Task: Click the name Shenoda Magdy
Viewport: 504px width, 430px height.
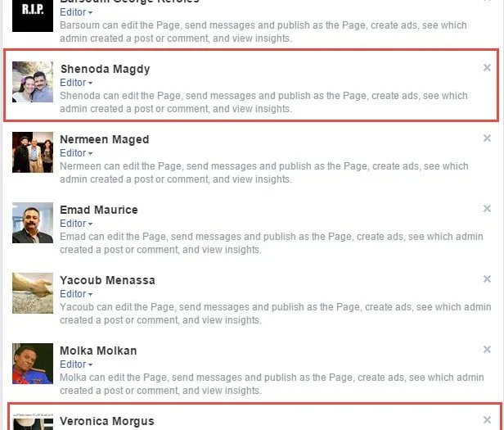Action: 105,69
